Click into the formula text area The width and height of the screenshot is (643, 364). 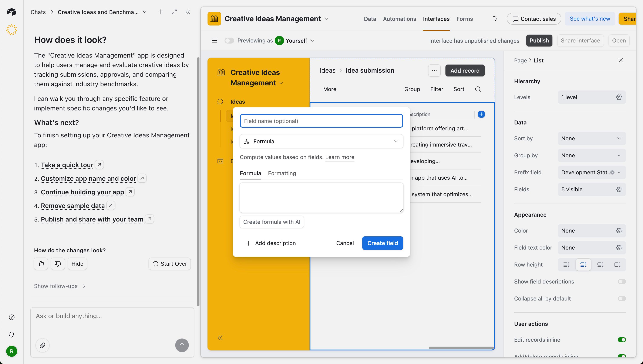(x=321, y=198)
